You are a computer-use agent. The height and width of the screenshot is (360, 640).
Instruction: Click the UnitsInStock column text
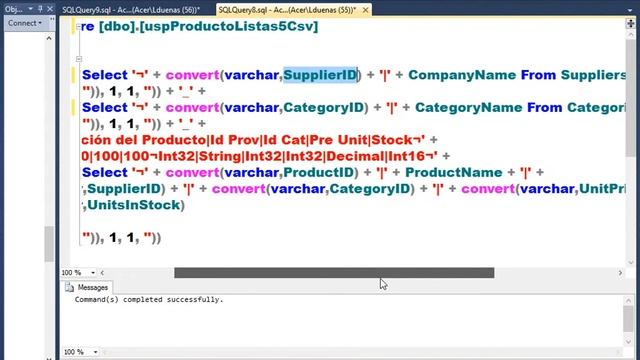(x=134, y=205)
